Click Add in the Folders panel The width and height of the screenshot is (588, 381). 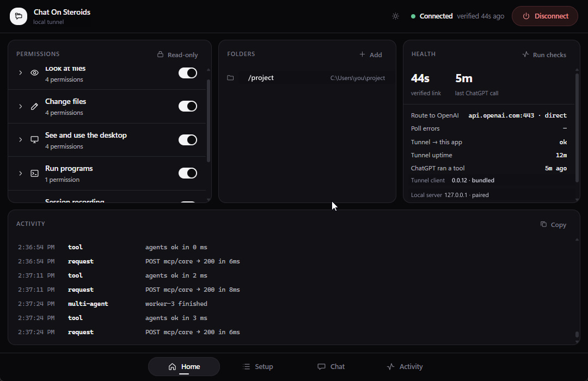coord(371,55)
